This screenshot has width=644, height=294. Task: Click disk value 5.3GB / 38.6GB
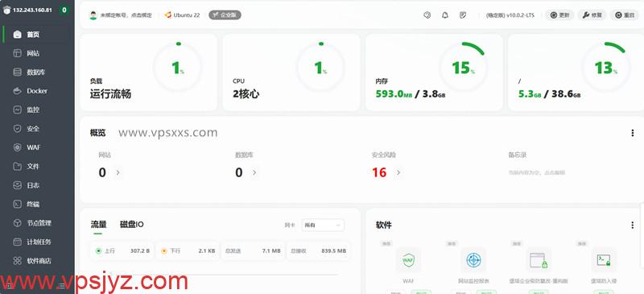[550, 94]
